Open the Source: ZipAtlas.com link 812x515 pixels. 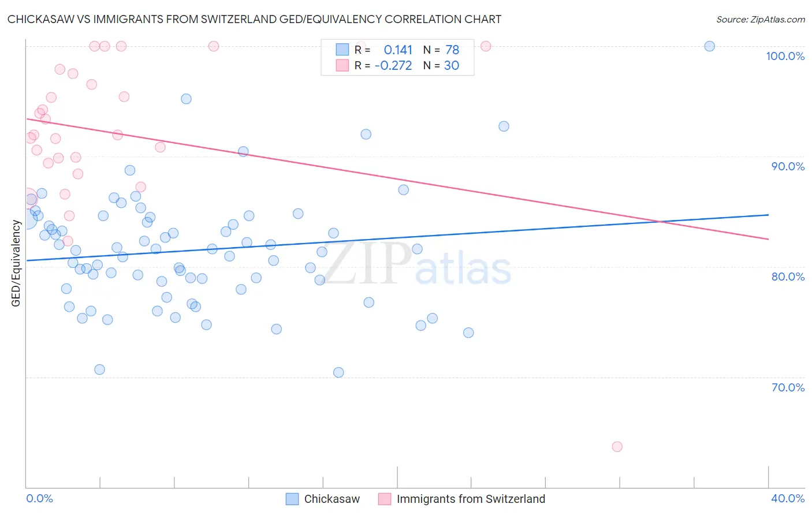(761, 19)
